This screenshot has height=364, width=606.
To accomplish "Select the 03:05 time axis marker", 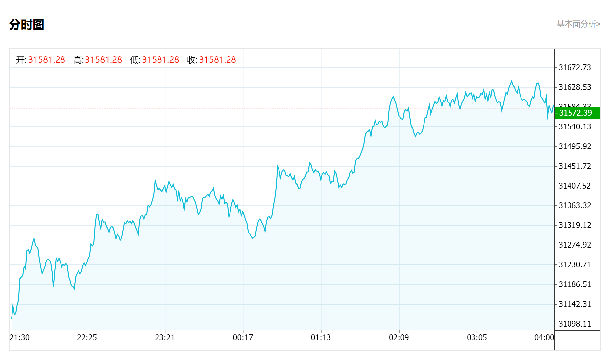I will point(476,338).
